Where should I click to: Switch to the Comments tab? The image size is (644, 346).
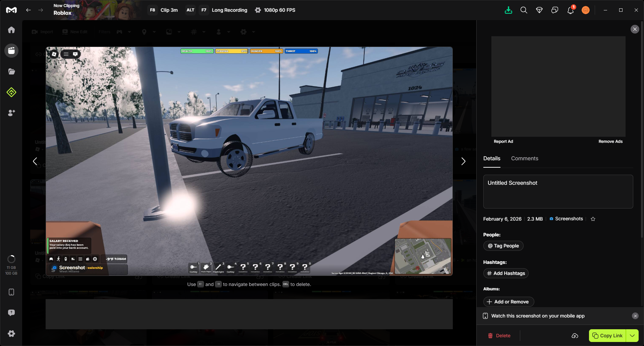525,159
